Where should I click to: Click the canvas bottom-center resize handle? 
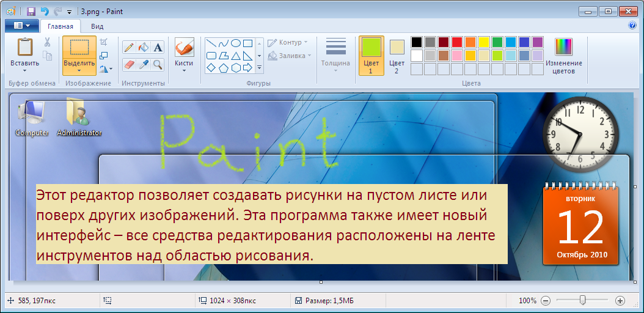coord(321,282)
